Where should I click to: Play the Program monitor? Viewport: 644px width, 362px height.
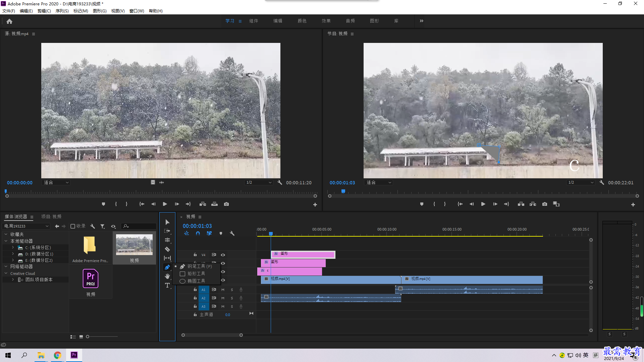[x=483, y=204]
